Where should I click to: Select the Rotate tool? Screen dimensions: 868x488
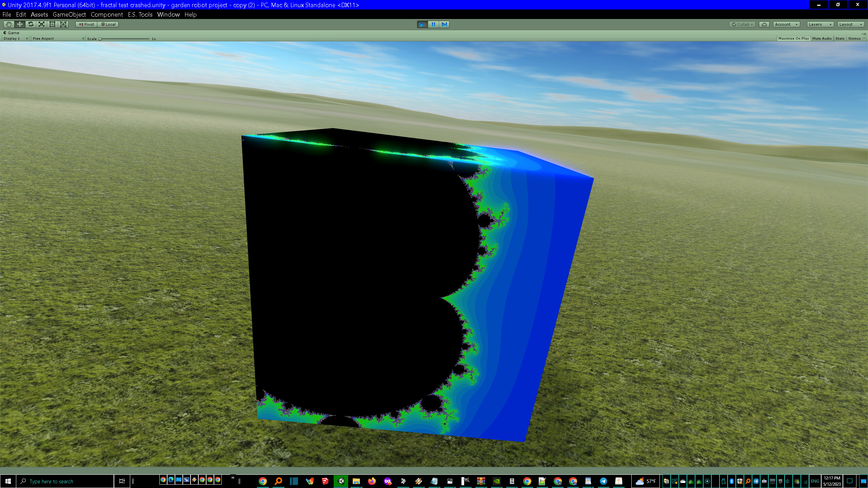coord(31,24)
